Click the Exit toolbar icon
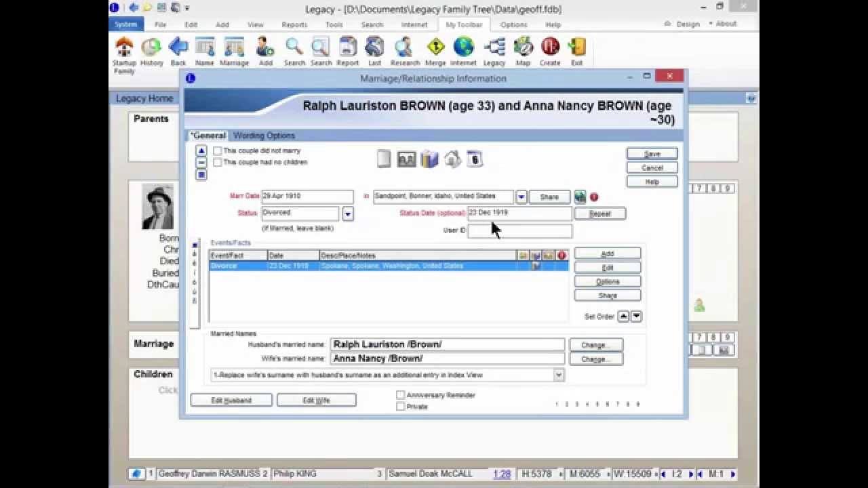 click(x=576, y=52)
